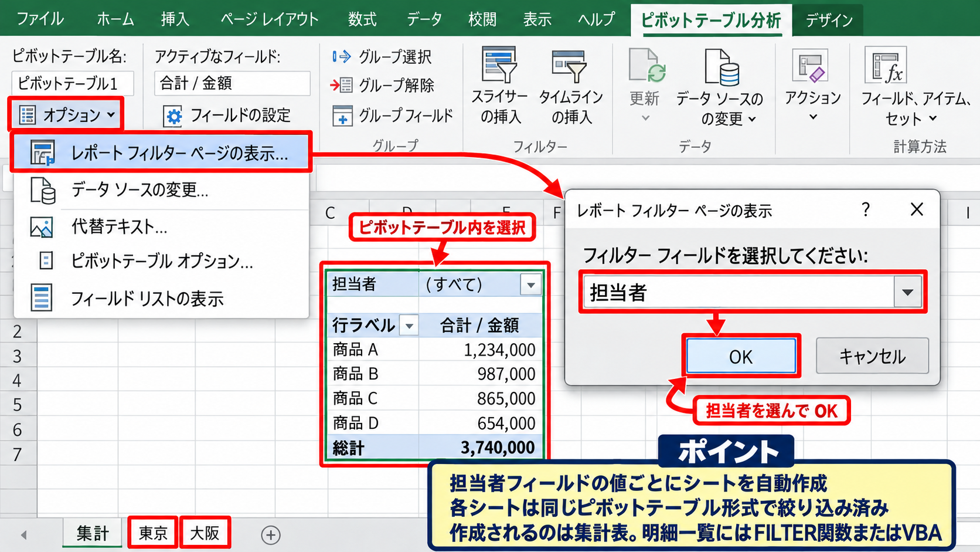Select the 総計 value 3,740,000

481,448
